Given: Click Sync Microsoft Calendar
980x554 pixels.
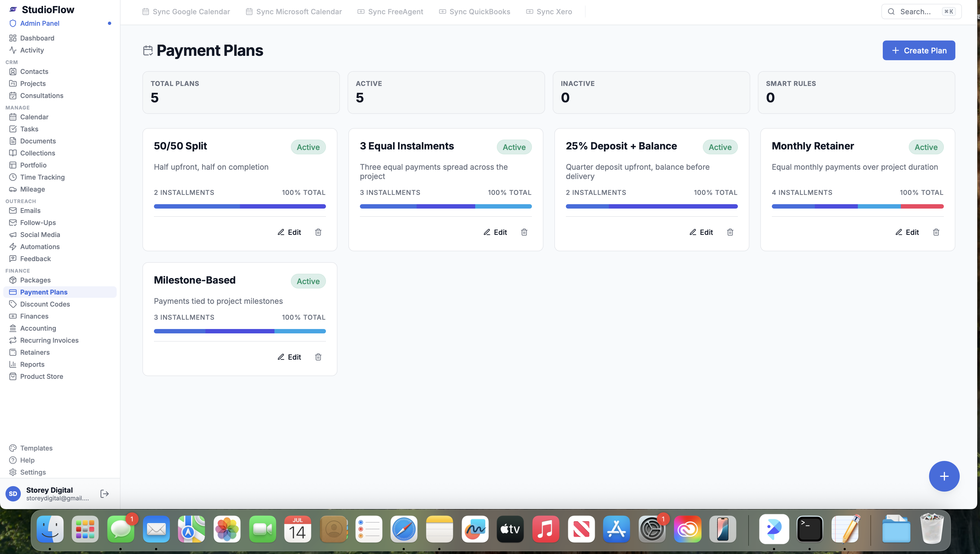Looking at the screenshot, I should [294, 12].
